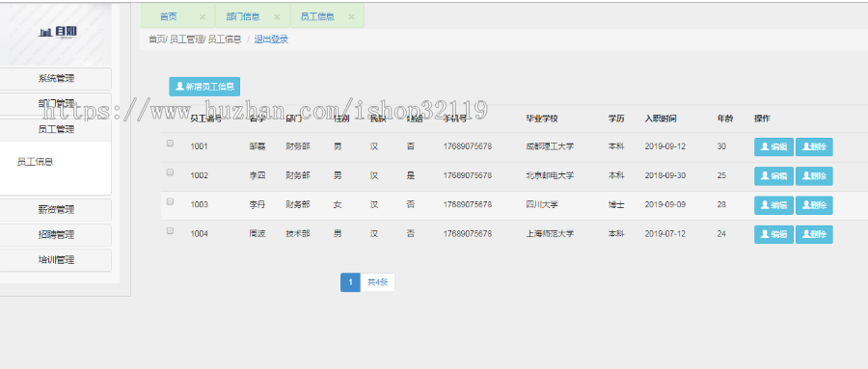
Task: Select name cell 李四
Action: (x=258, y=175)
